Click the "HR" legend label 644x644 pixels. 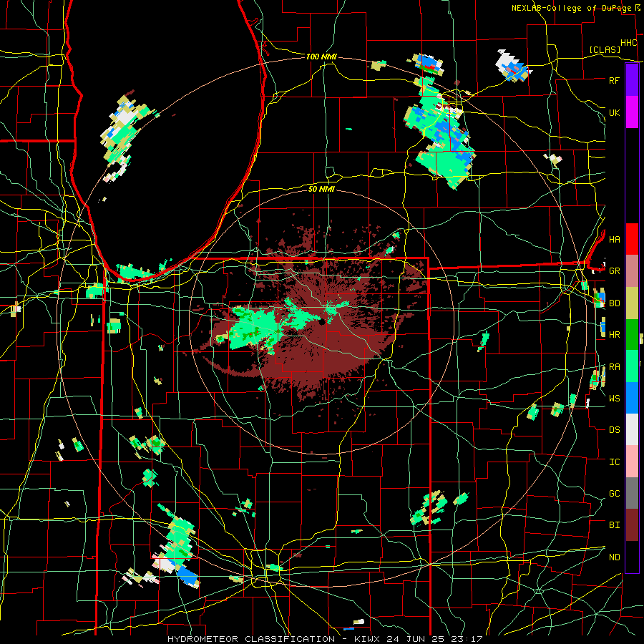click(614, 335)
